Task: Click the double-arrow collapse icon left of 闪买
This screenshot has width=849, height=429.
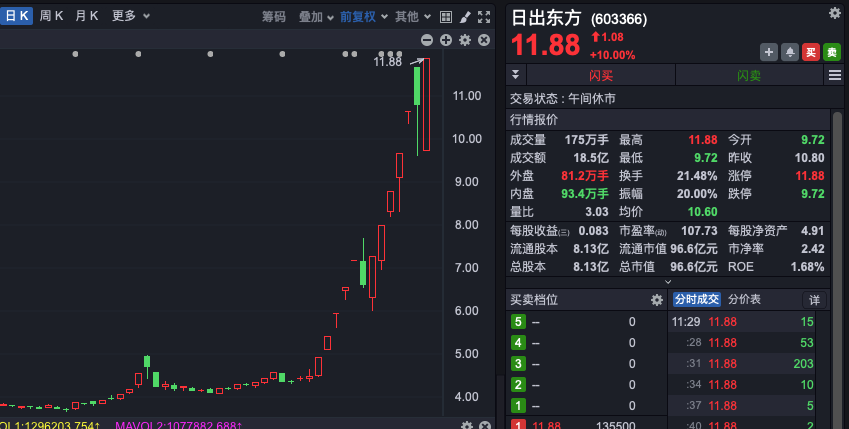Action: point(515,75)
